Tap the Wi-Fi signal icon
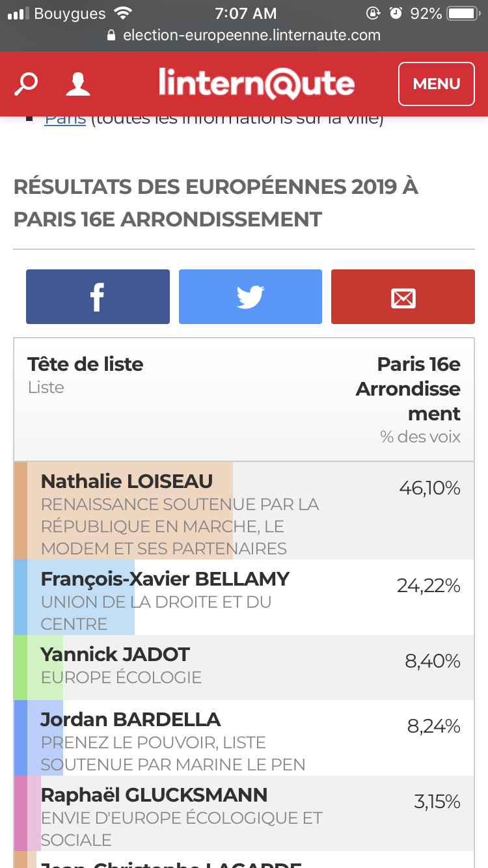Viewport: 488px width, 868px height. (x=122, y=13)
